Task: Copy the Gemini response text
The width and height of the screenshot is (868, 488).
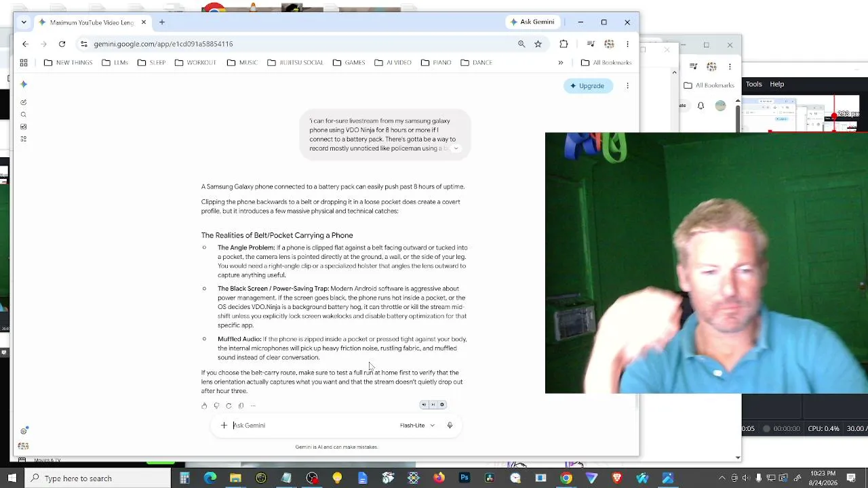Action: pyautogui.click(x=241, y=406)
